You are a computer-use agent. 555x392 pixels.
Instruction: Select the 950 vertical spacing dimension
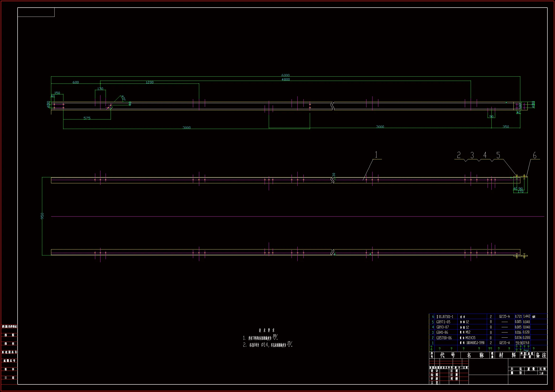coord(42,216)
